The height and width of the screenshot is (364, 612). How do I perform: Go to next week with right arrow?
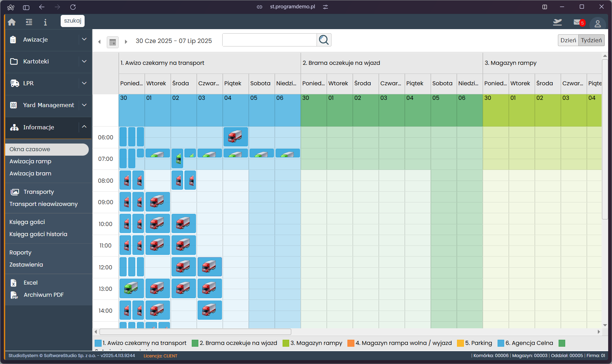tap(126, 42)
